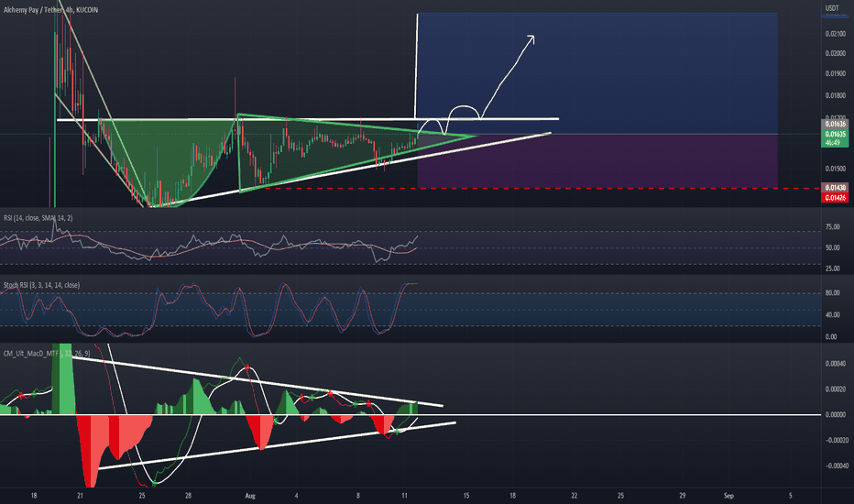854x504 pixels.
Task: Click the 0.00040 MACD scale value
Action: (x=836, y=364)
